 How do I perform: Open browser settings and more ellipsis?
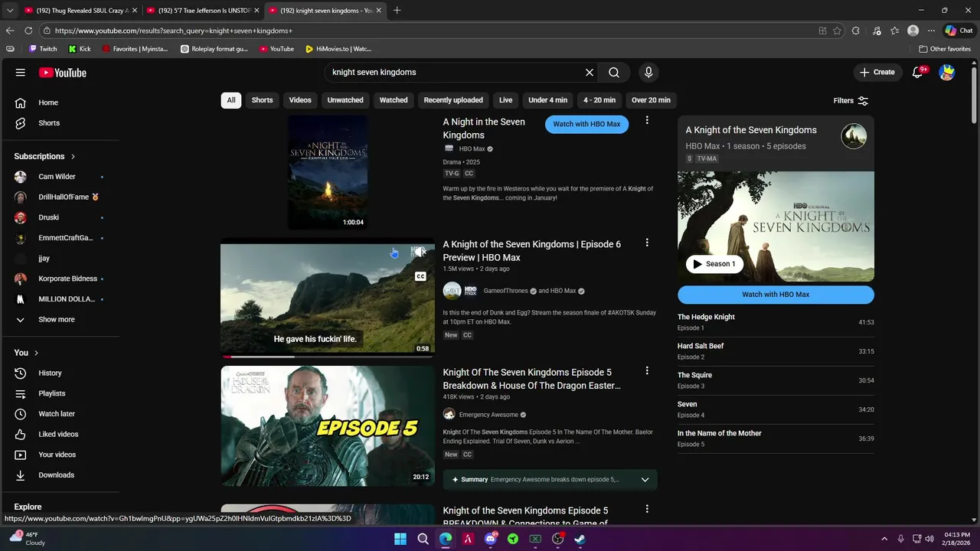tap(931, 31)
